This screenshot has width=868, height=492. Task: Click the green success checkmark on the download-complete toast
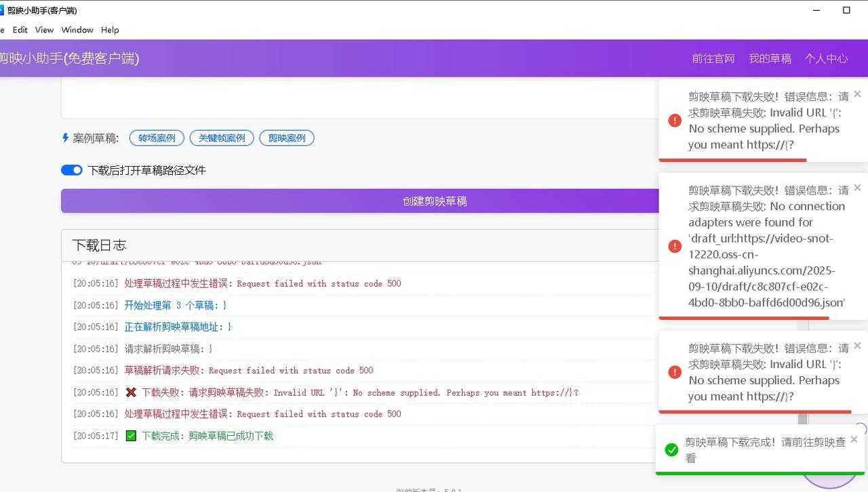[672, 449]
